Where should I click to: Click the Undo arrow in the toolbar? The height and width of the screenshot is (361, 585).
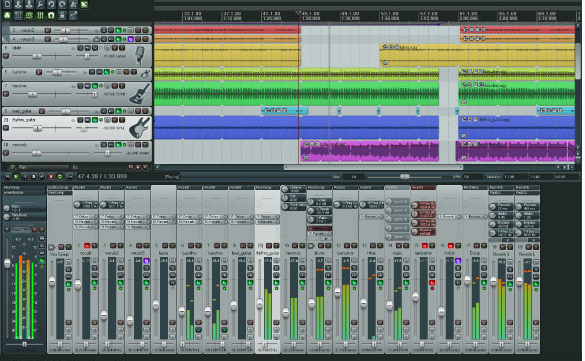[51, 4]
